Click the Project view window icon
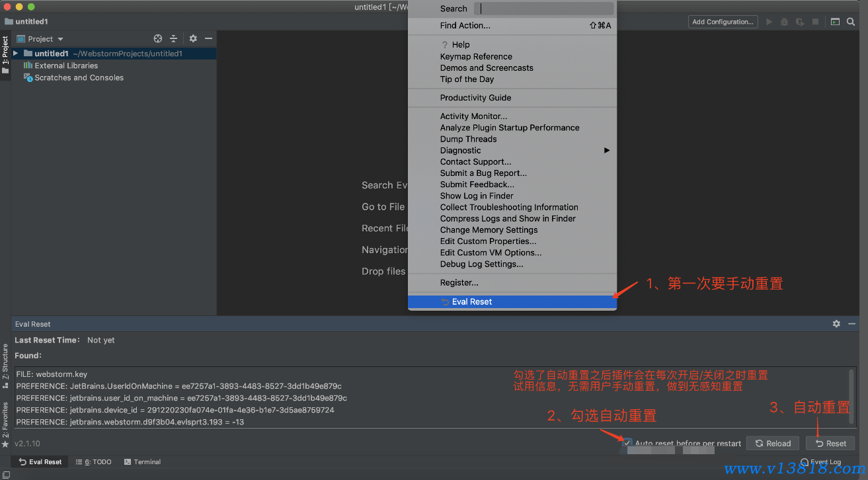 pyautogui.click(x=20, y=39)
